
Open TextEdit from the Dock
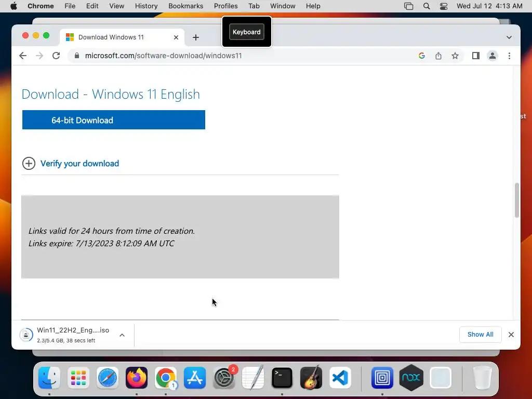(253, 377)
